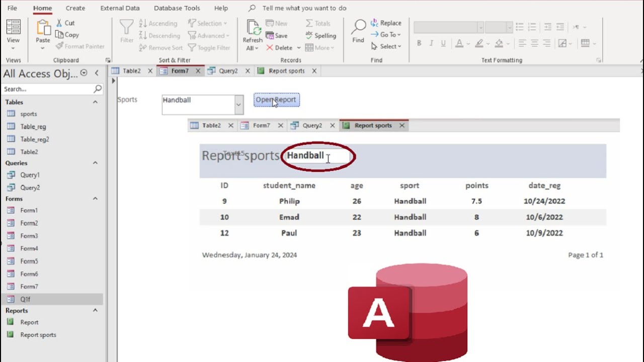This screenshot has height=362, width=644.
Task: Toggle the Numbering list button
Action: (532, 27)
